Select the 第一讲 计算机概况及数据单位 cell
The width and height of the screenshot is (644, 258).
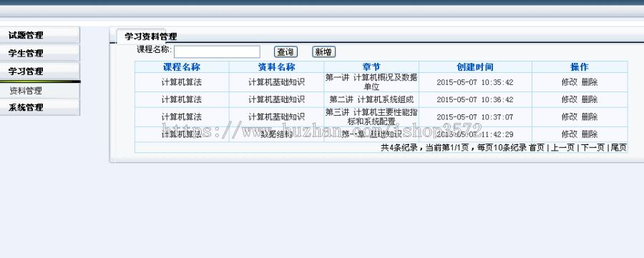[371, 82]
